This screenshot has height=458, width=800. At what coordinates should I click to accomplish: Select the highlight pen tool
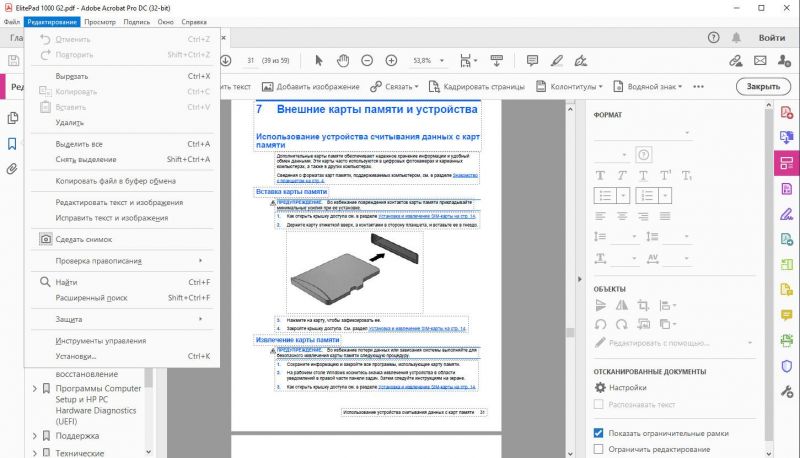pos(557,61)
